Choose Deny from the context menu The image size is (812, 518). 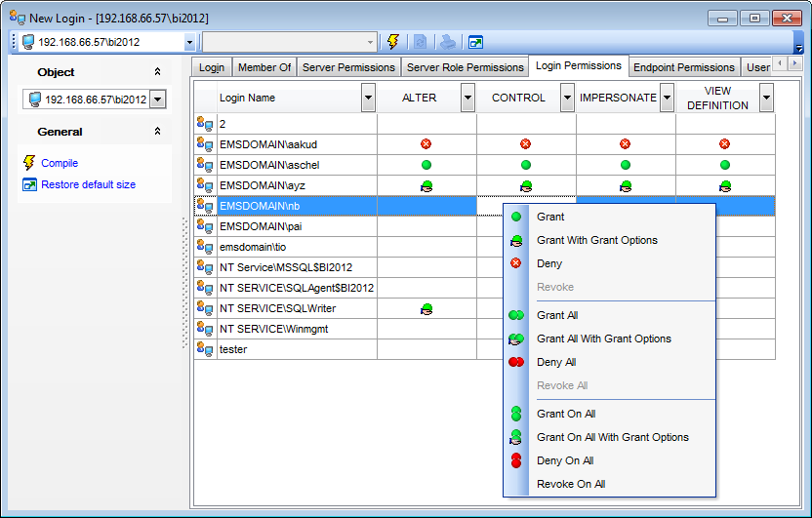[610, 263]
